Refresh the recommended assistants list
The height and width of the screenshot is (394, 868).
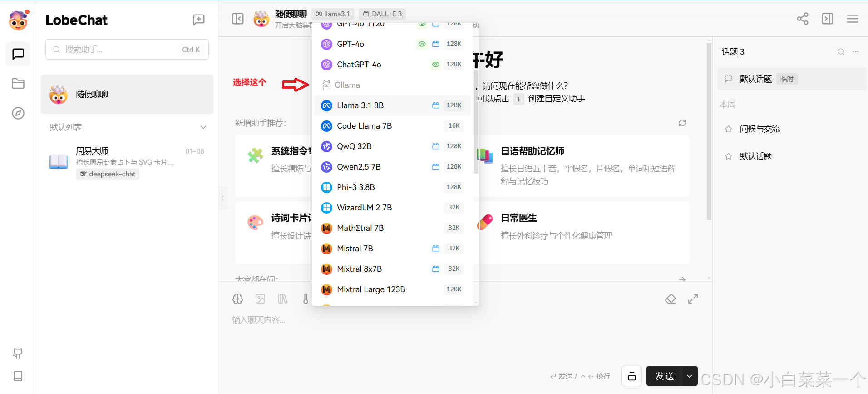(x=682, y=123)
